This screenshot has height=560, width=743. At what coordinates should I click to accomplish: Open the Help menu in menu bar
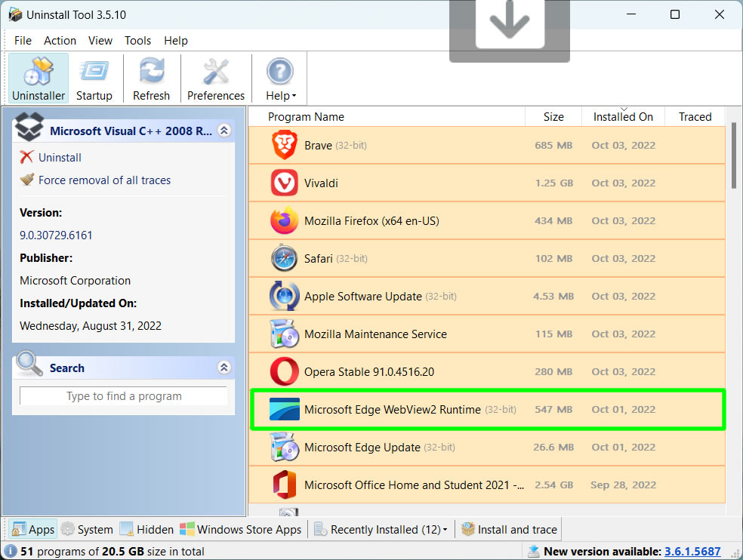[x=176, y=41]
